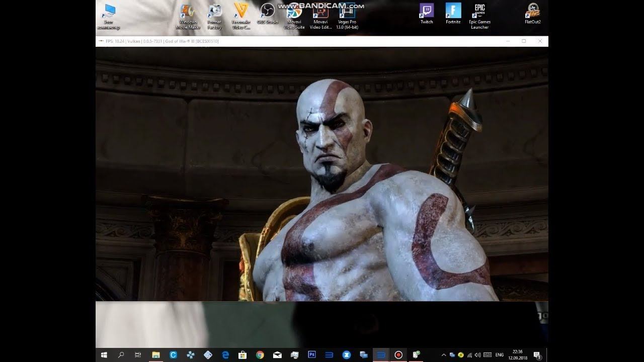Open Task View on the taskbar

[x=138, y=354]
